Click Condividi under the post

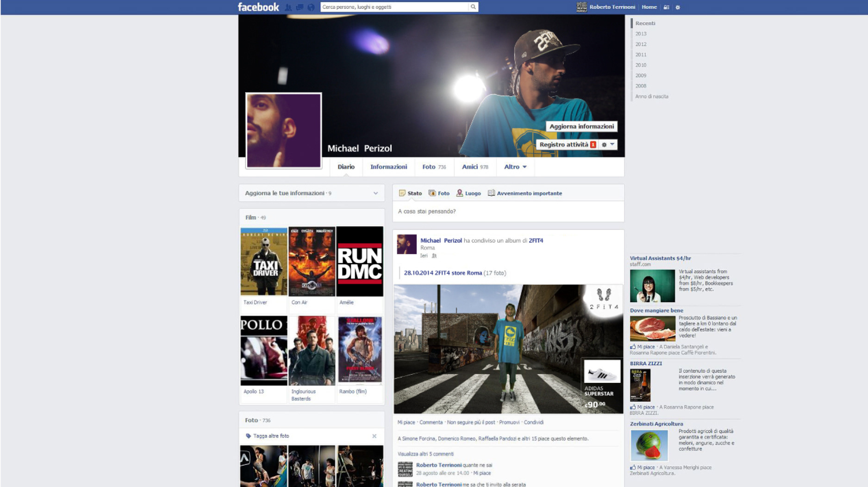tap(533, 422)
